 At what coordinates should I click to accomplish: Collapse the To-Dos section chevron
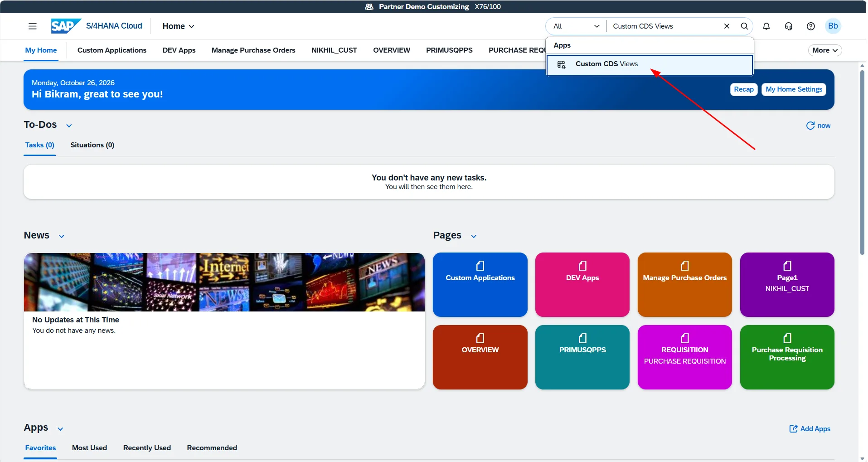(69, 126)
